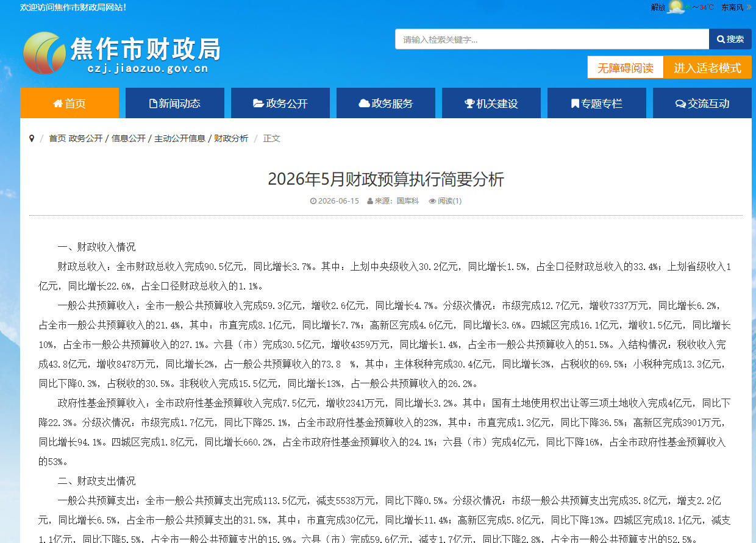Follow the 财政分析 breadcrumb link
Screen dimensions: 756x543
tap(231, 138)
